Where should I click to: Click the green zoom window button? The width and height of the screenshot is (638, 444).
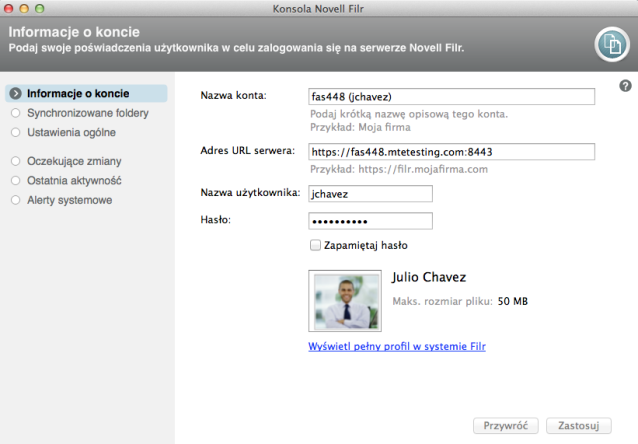(39, 8)
